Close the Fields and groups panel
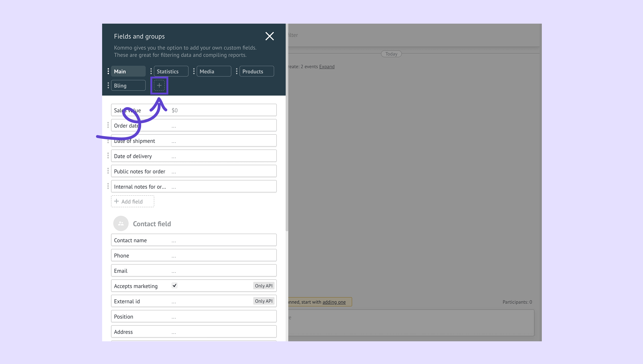 [269, 36]
